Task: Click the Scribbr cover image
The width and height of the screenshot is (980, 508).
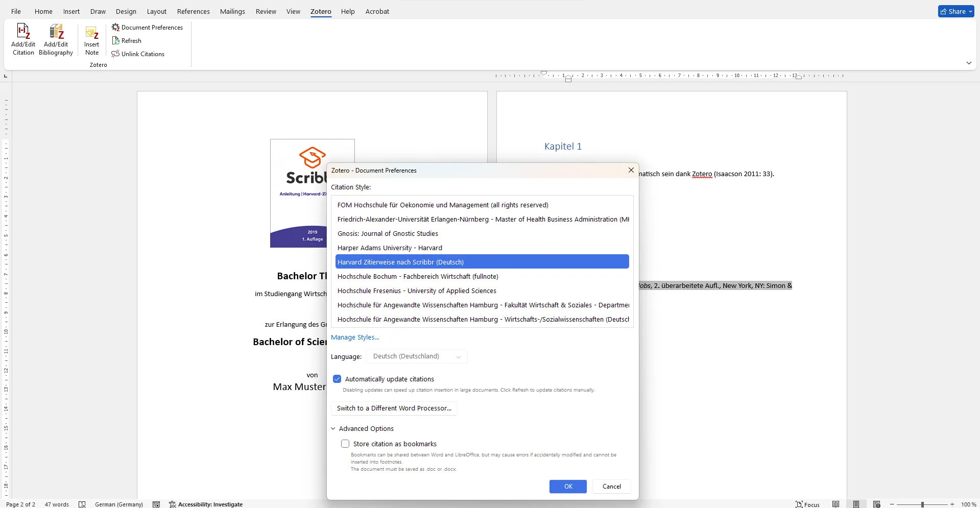Action: [x=298, y=193]
